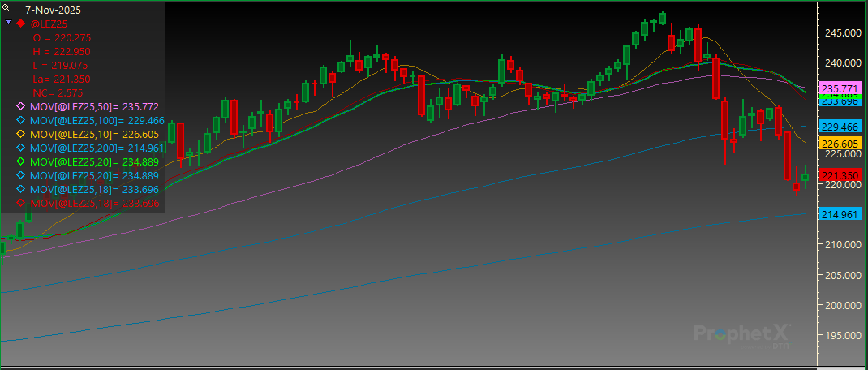Image resolution: width=868 pixels, height=370 pixels.
Task: Click the red 221.350 last price tag
Action: (x=840, y=175)
